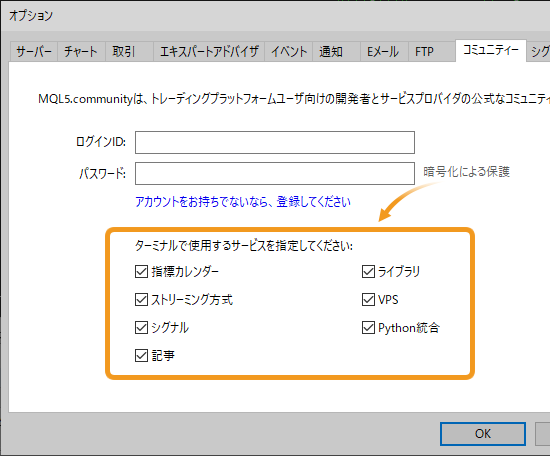Click the 暗号化による保護 text
The image size is (550, 456).
[x=467, y=172]
